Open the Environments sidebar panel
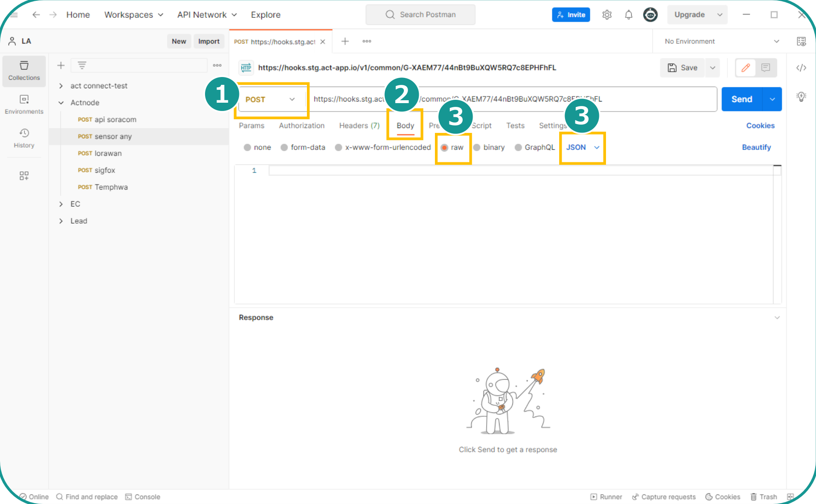 click(x=24, y=105)
